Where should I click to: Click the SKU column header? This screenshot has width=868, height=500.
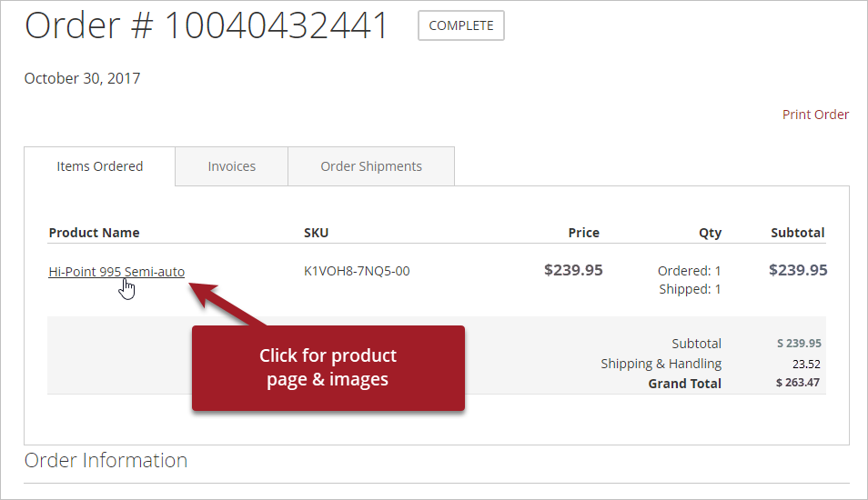pos(316,233)
